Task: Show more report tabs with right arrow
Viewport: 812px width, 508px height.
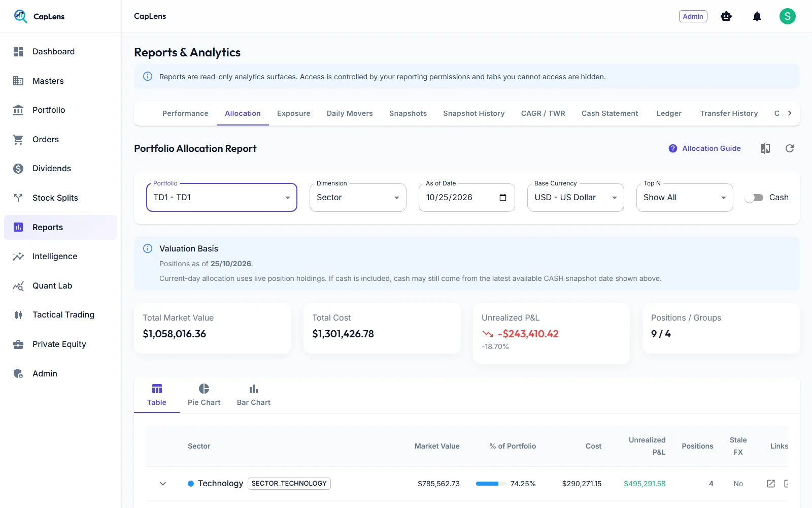Action: click(x=790, y=113)
